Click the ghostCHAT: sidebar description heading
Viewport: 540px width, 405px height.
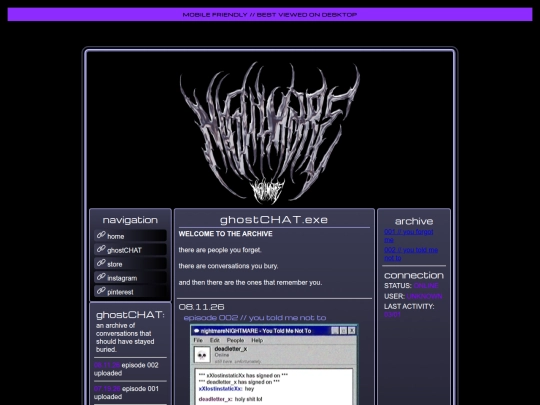point(130,315)
